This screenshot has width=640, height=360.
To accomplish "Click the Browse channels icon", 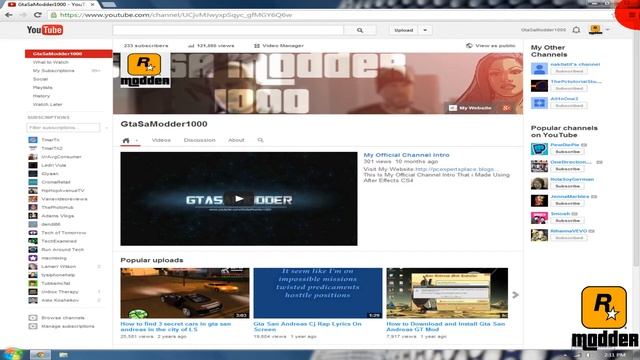I will click(x=33, y=318).
